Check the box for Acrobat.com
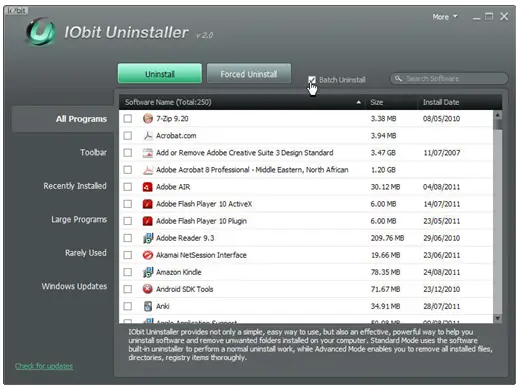Screen dimensions: 517x387 coord(128,136)
